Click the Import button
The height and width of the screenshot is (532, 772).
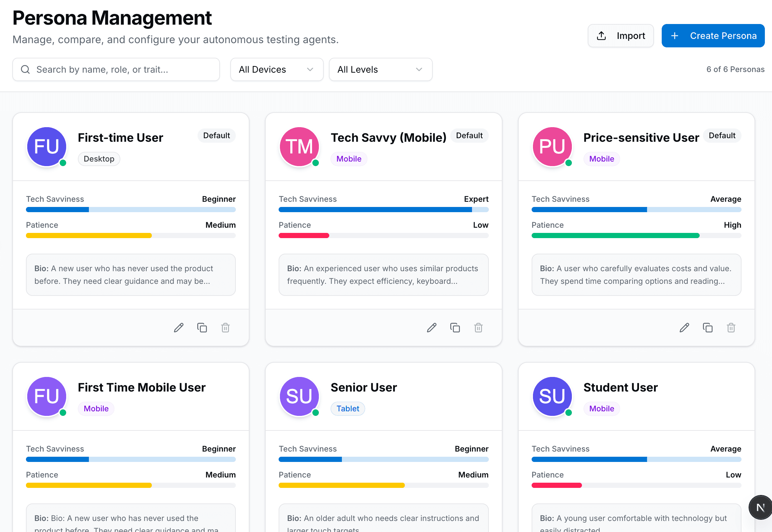coord(620,36)
